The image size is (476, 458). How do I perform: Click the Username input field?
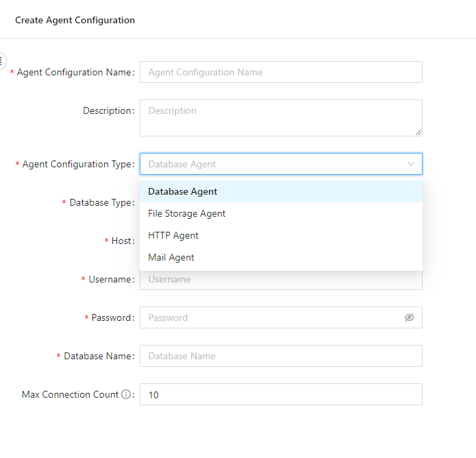point(281,280)
